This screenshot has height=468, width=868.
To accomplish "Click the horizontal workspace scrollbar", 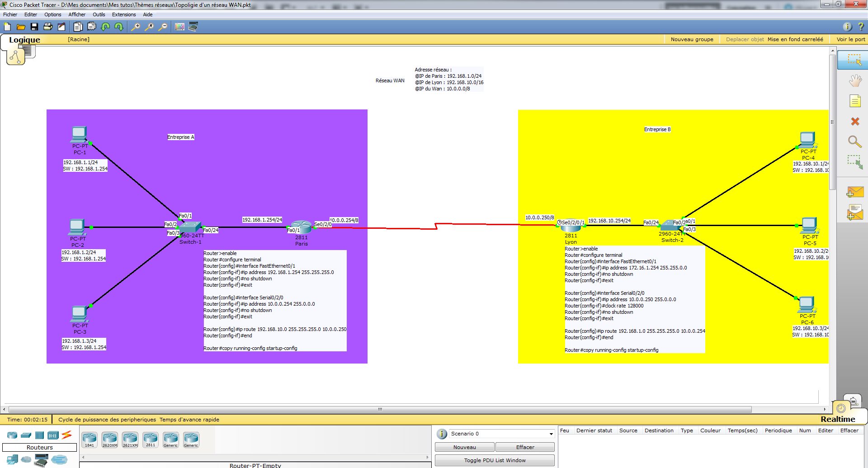I will coord(381,409).
